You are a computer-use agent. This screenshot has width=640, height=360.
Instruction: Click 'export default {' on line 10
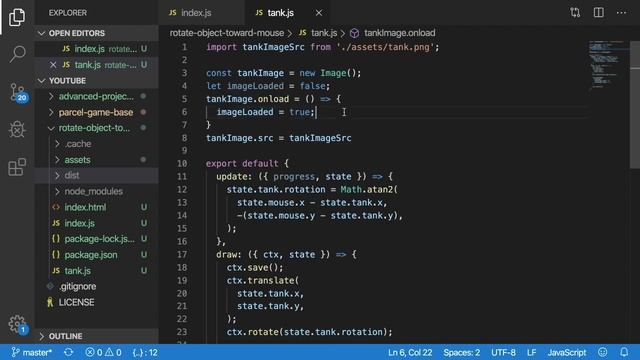(x=247, y=164)
